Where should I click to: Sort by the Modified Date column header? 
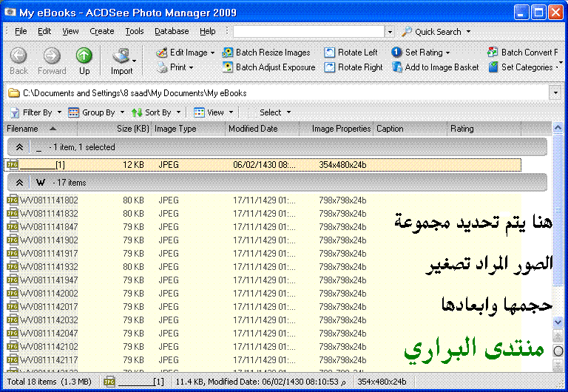pos(263,129)
